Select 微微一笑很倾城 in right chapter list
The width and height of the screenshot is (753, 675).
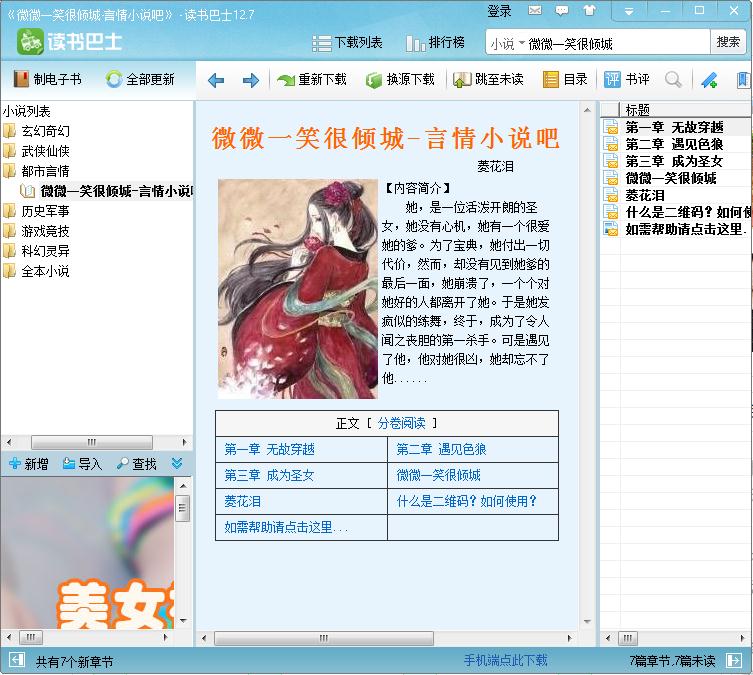pos(676,178)
